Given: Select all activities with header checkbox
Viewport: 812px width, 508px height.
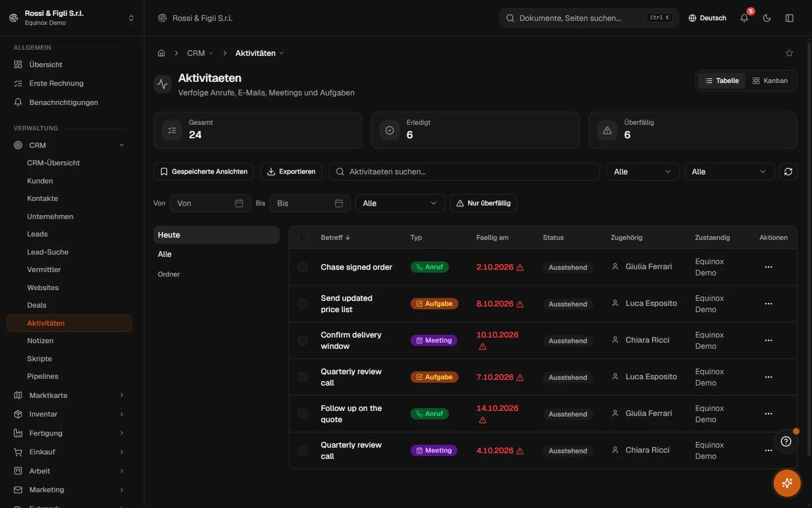Looking at the screenshot, I should pyautogui.click(x=303, y=238).
